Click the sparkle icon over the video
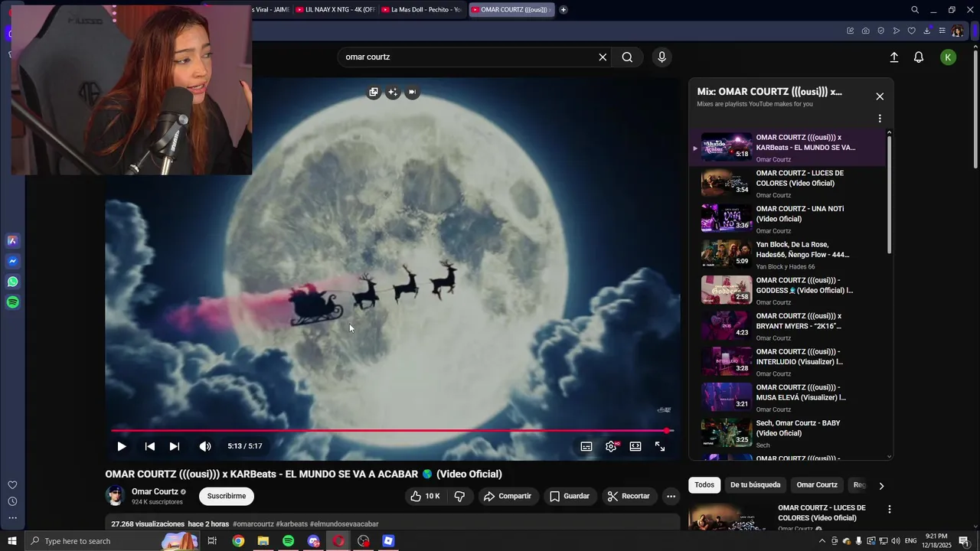This screenshot has width=980, height=551. [x=393, y=92]
